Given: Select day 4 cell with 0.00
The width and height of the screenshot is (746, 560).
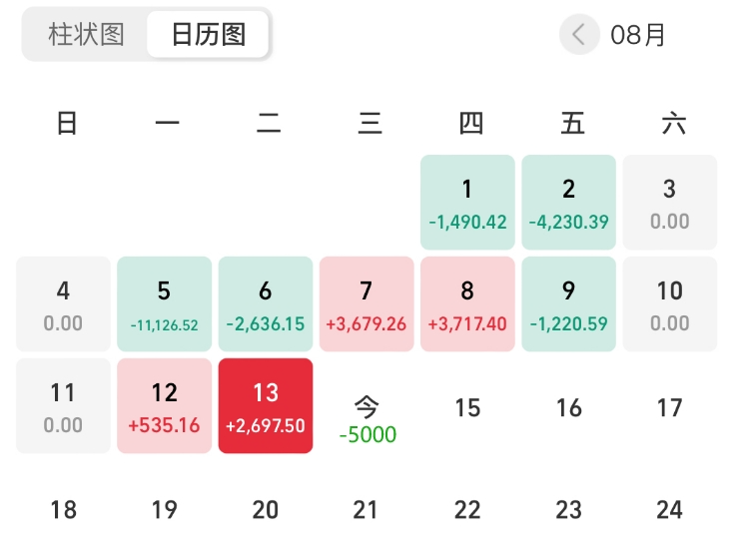Looking at the screenshot, I should (x=63, y=303).
